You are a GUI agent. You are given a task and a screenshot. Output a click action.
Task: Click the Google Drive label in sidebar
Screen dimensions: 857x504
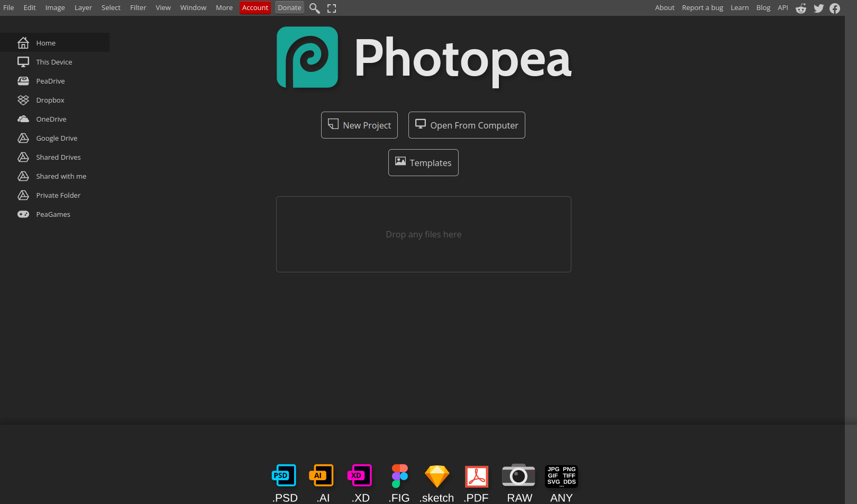57,138
